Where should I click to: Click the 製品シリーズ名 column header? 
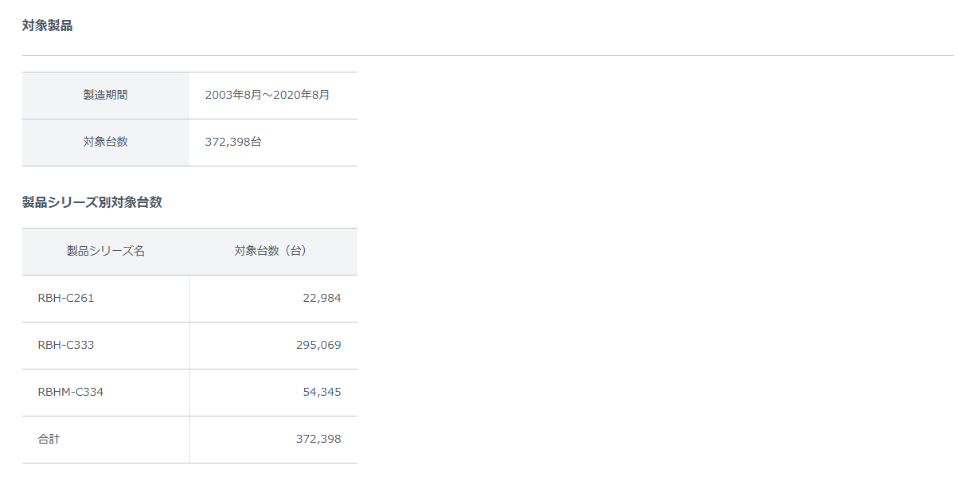[x=105, y=251]
